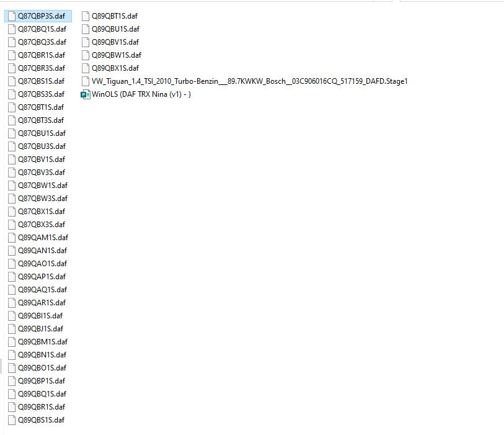Click the WinOLS project file icon
The image size is (504, 435).
pyautogui.click(x=86, y=94)
